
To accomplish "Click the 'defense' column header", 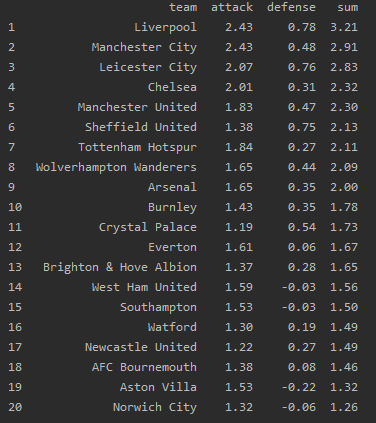I will pos(291,7).
